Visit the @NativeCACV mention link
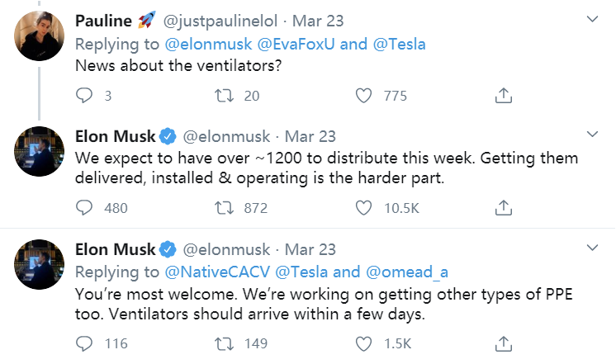 (210, 271)
